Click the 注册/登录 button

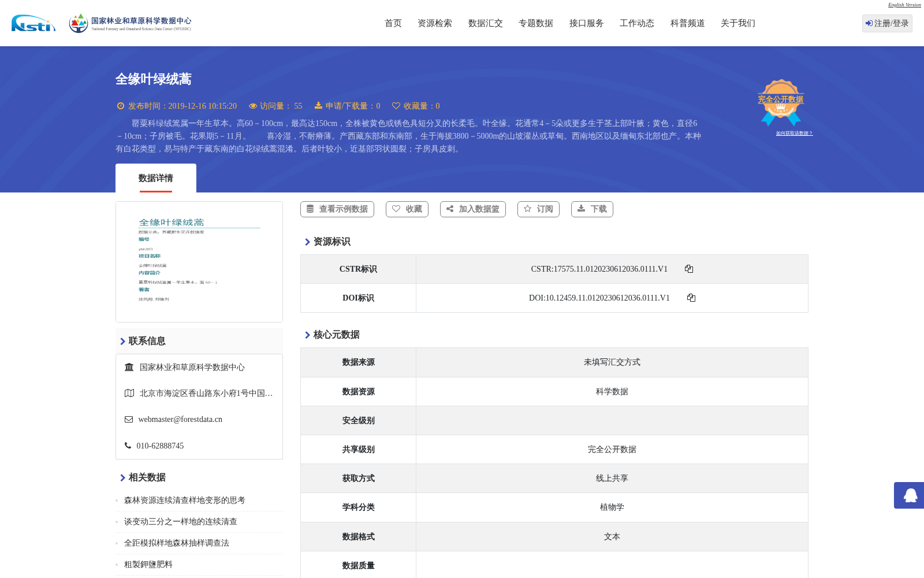click(x=887, y=23)
